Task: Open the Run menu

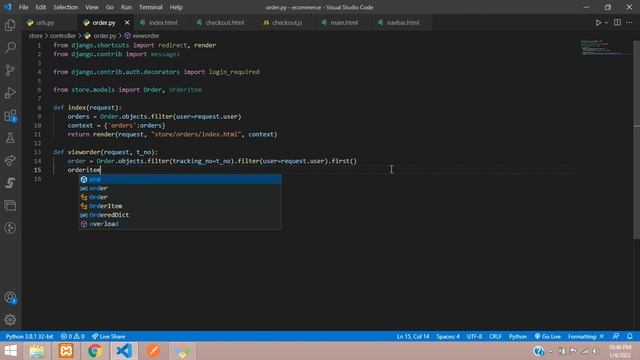Action: tap(126, 7)
